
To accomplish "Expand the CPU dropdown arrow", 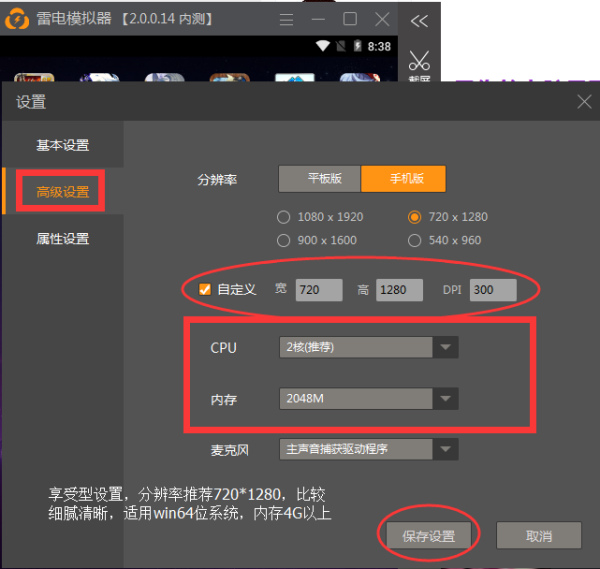I will pyautogui.click(x=445, y=347).
